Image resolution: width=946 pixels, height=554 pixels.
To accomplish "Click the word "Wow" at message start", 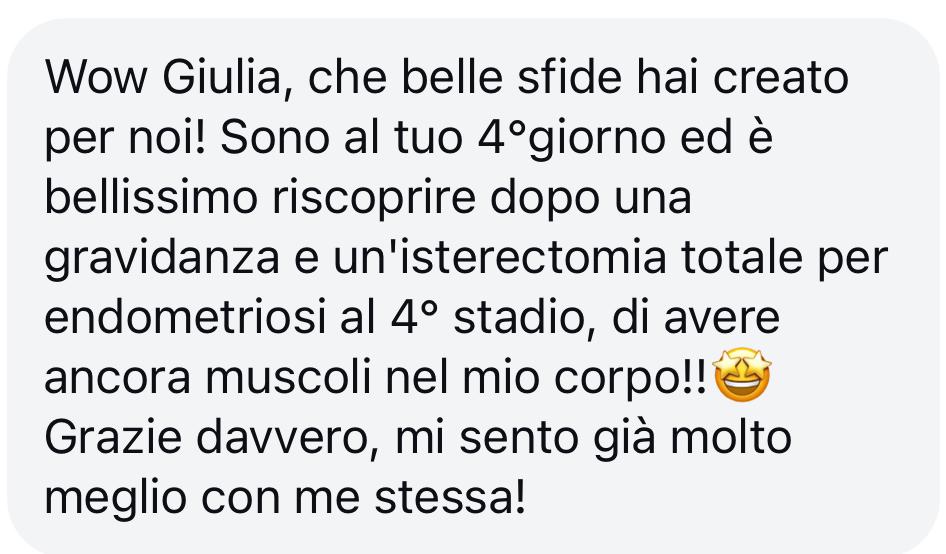I will (x=96, y=78).
